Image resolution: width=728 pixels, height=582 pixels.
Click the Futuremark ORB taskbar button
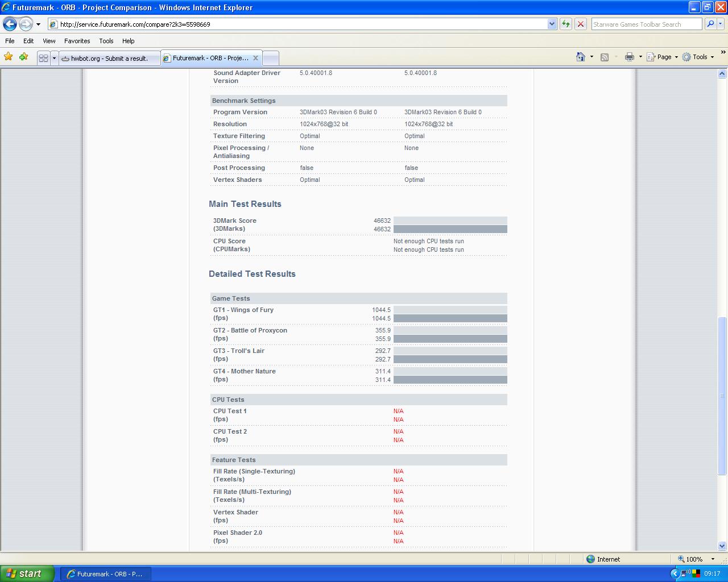(x=105, y=573)
